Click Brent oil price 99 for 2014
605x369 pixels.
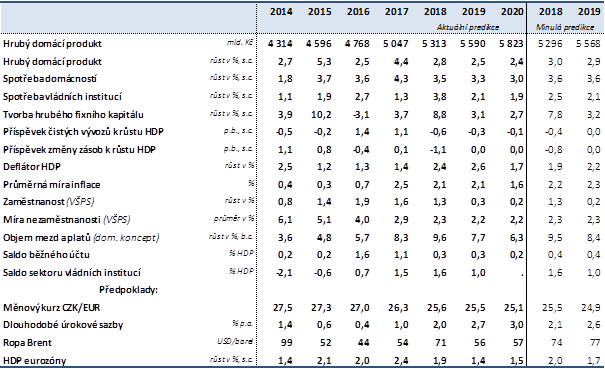pos(287,343)
